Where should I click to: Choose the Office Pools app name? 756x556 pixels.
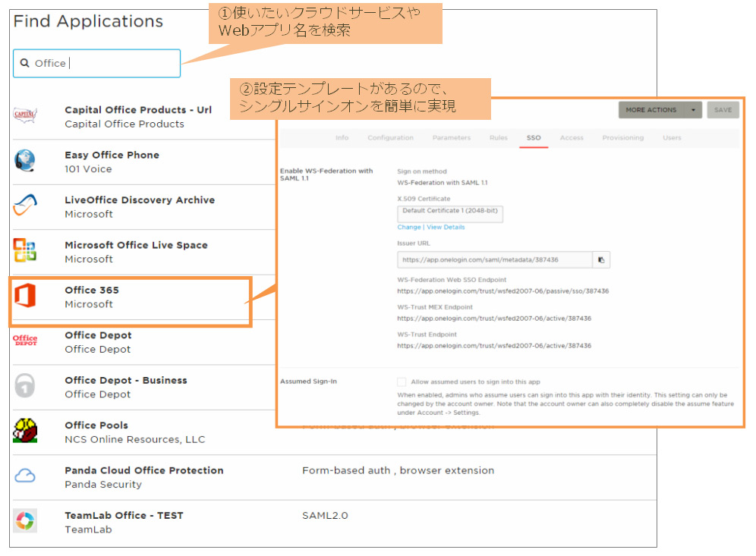point(96,426)
